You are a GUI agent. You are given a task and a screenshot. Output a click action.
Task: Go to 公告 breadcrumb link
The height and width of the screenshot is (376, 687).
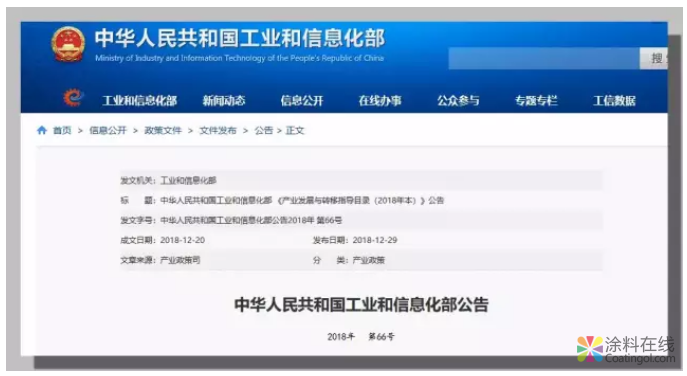click(x=264, y=130)
